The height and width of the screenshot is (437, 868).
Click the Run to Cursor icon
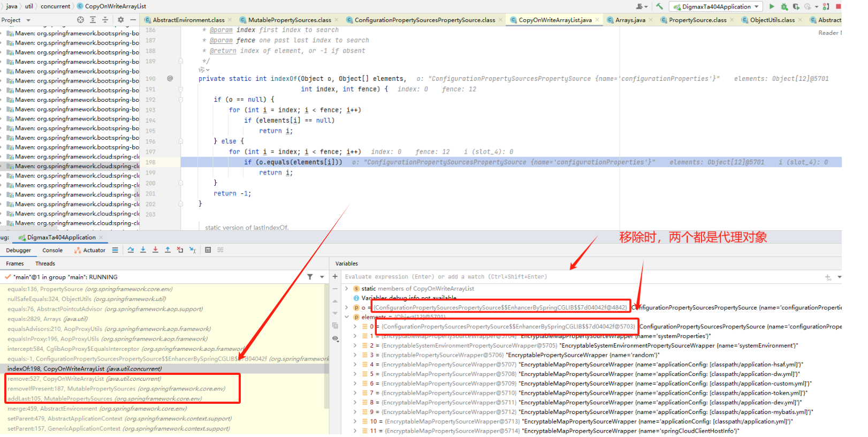click(193, 250)
